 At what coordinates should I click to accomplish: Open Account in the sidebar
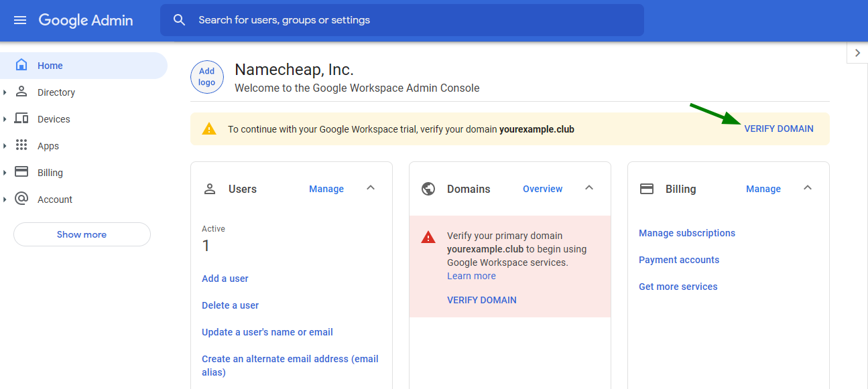coord(55,200)
